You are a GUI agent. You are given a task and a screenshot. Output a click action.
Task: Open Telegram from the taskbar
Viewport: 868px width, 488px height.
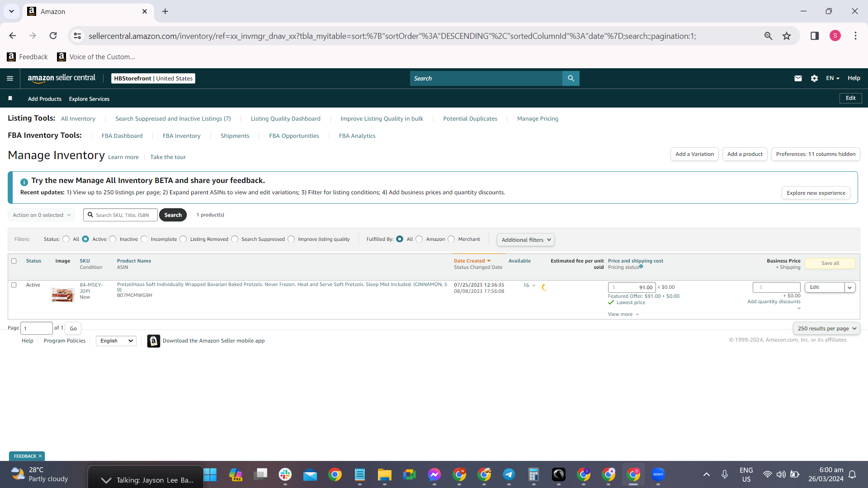click(x=509, y=474)
